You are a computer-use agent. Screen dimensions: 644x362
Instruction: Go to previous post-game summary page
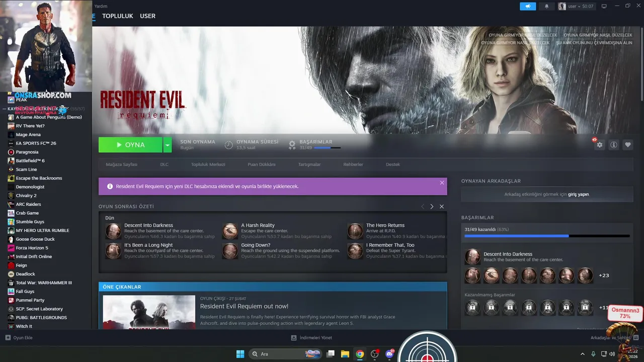[x=423, y=207]
